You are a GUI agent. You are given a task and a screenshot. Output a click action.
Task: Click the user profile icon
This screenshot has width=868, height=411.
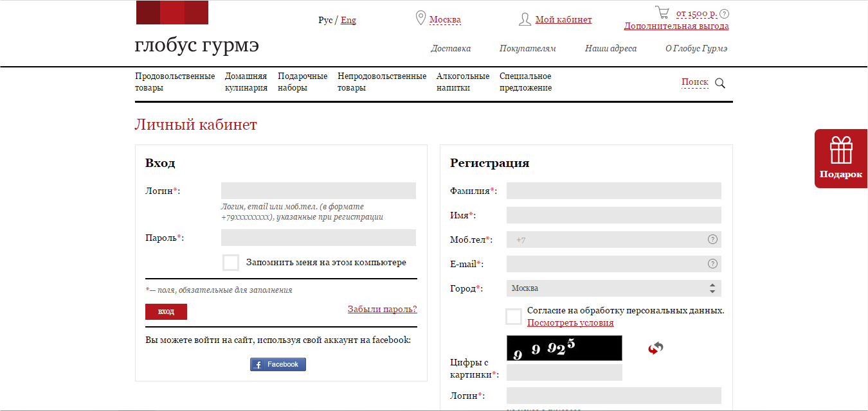pos(525,19)
